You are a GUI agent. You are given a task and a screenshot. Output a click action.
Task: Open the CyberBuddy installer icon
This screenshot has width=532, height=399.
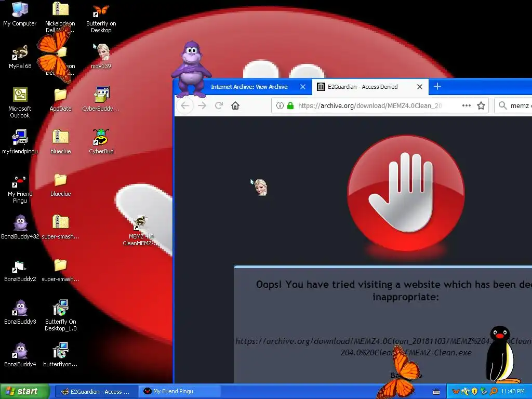101,99
